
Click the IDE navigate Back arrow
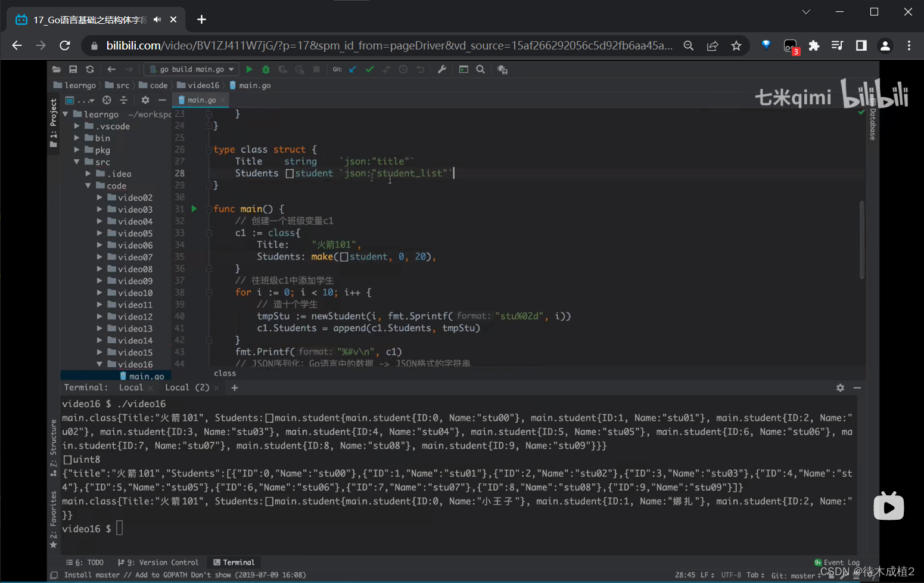click(111, 70)
